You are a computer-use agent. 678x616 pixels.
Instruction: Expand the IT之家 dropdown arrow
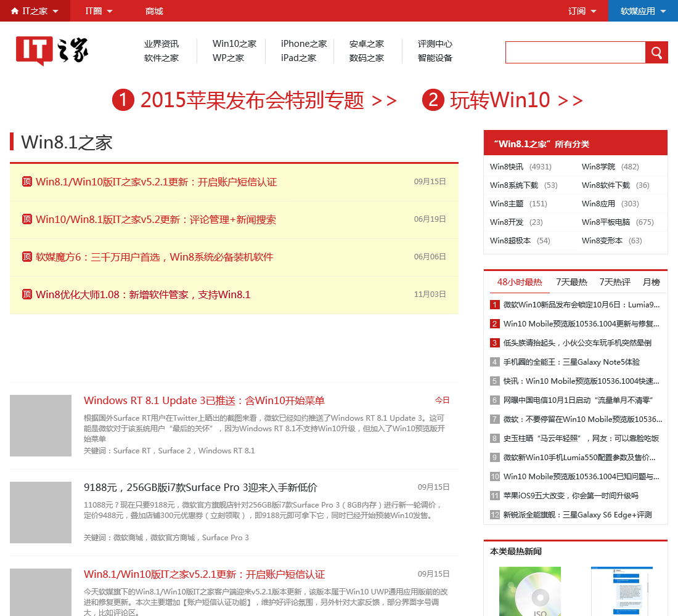coord(55,11)
